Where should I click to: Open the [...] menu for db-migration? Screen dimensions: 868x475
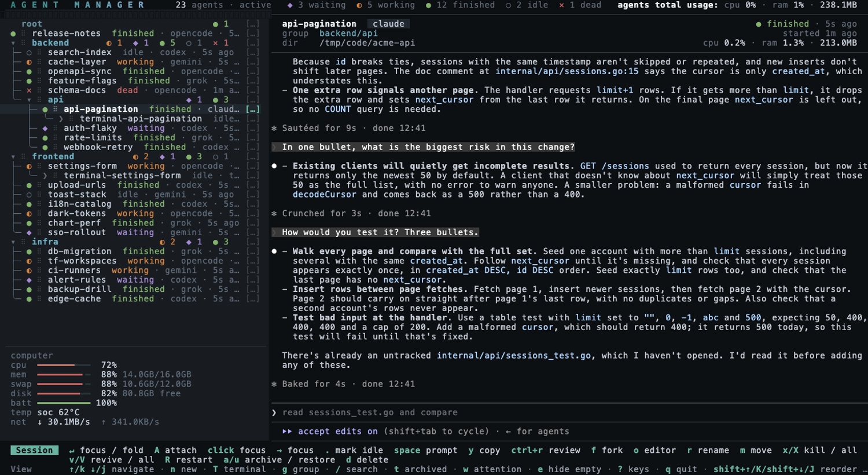point(252,251)
